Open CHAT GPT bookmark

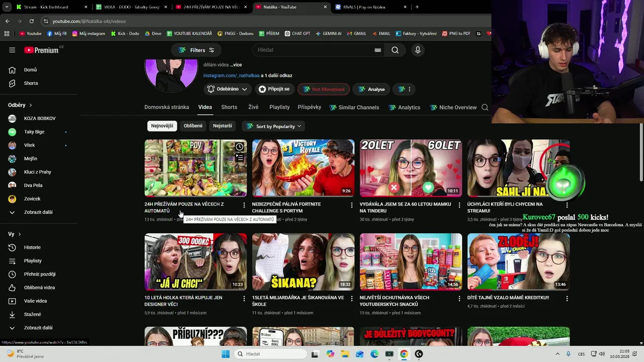coord(297,34)
